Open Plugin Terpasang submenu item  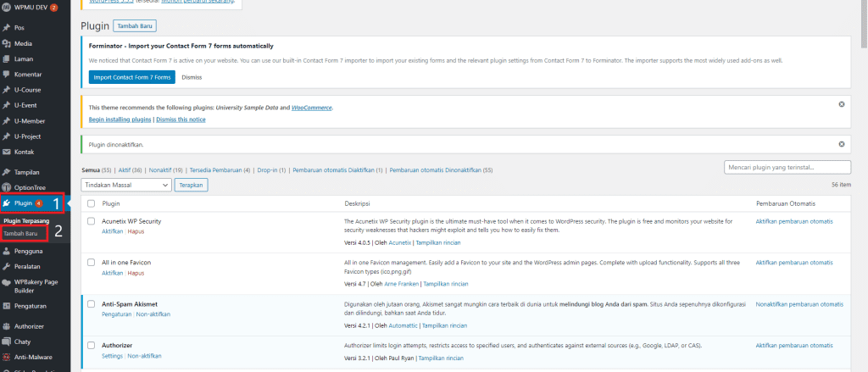pyautogui.click(x=26, y=221)
